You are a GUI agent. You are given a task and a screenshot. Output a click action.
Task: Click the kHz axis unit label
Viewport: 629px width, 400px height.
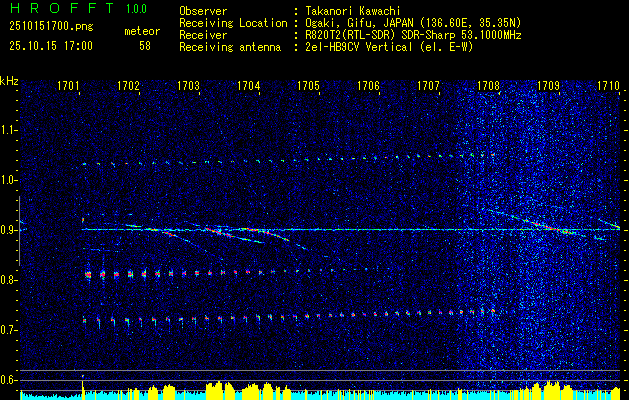point(9,81)
